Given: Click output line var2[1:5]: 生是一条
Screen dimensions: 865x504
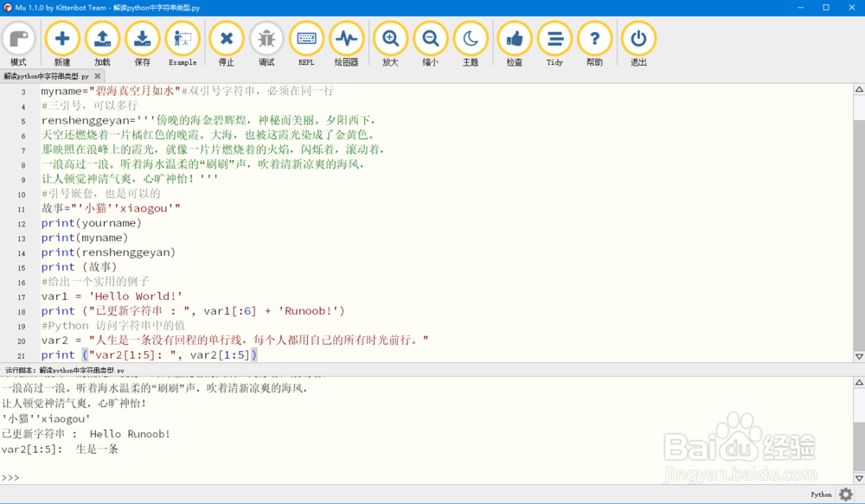Looking at the screenshot, I should 60,449.
